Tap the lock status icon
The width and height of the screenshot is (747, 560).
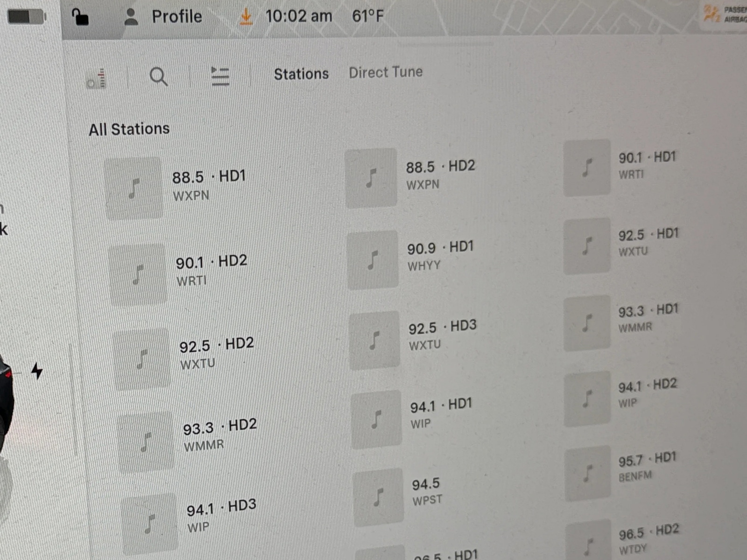[x=80, y=17]
